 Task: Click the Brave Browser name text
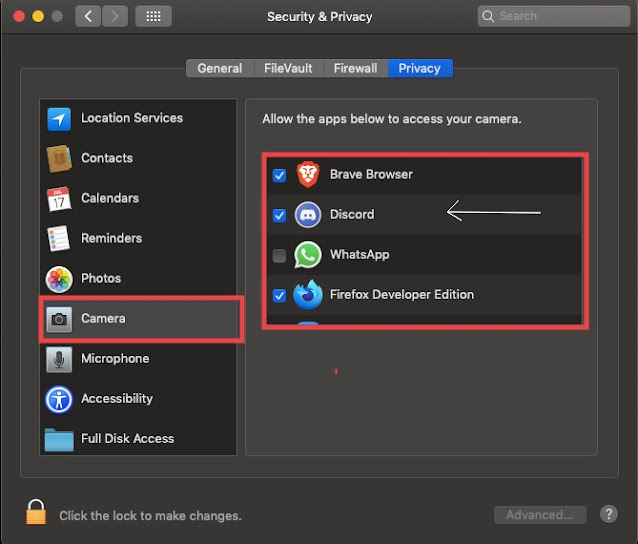[371, 174]
